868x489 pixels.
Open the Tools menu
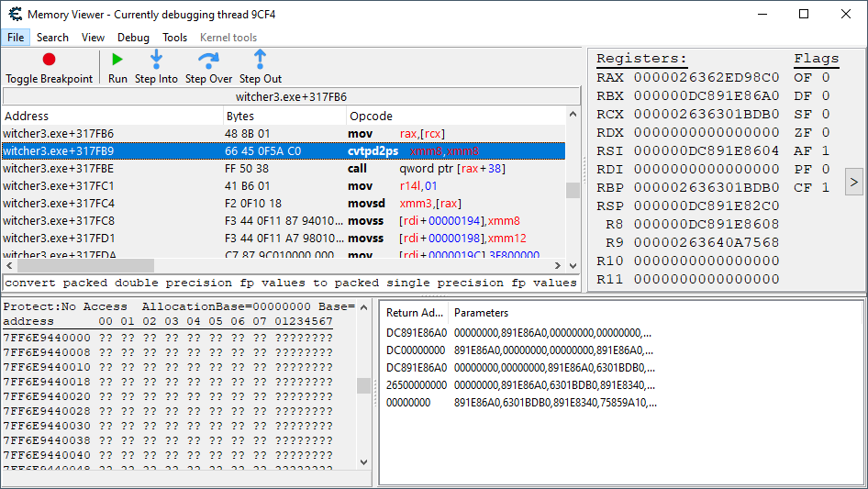point(174,38)
